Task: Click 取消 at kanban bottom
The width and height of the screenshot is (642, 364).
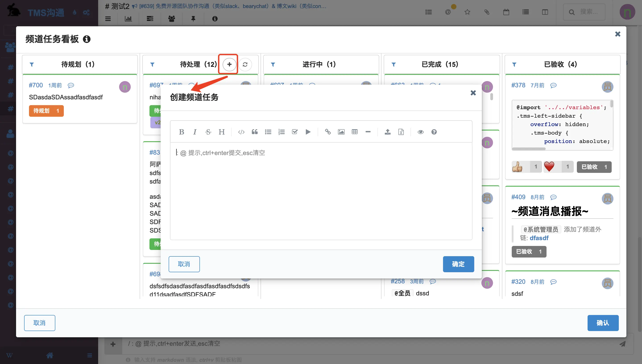Action: point(39,323)
